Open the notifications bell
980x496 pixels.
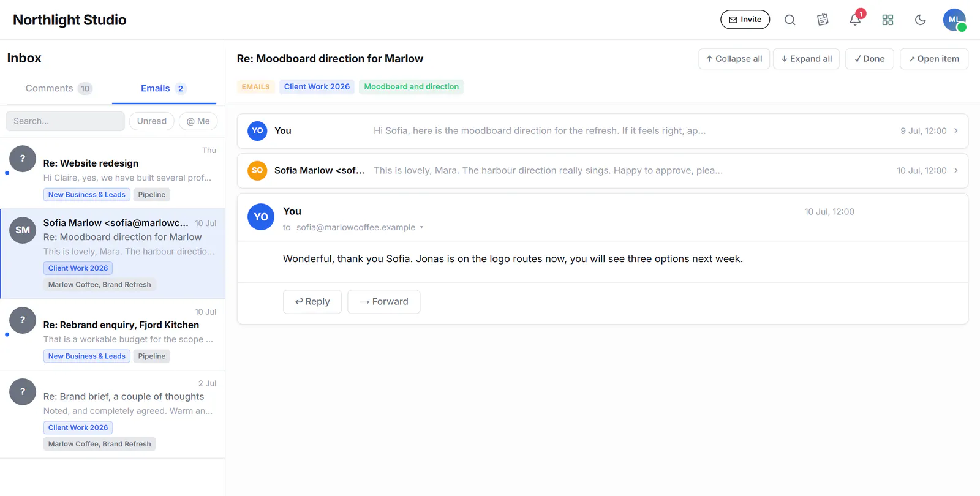click(x=855, y=20)
